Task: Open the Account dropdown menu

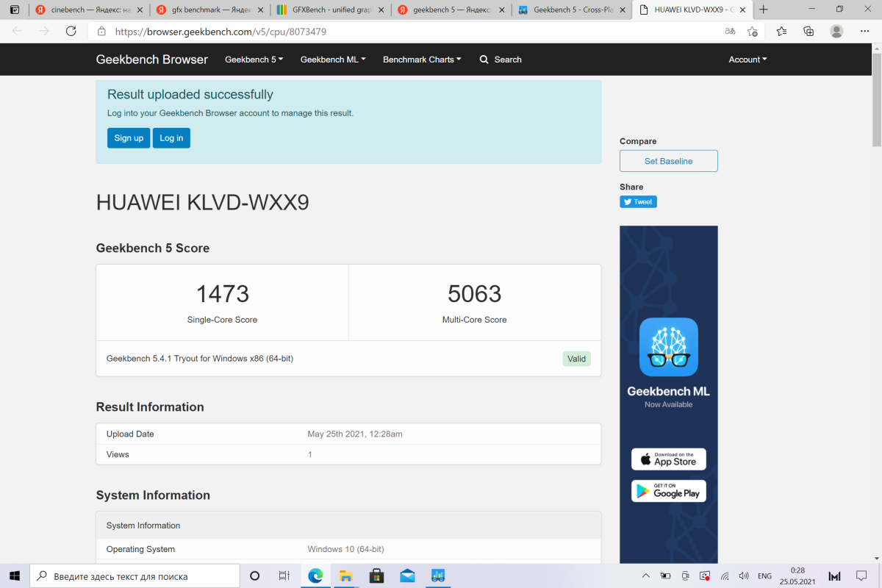Action: 747,60
